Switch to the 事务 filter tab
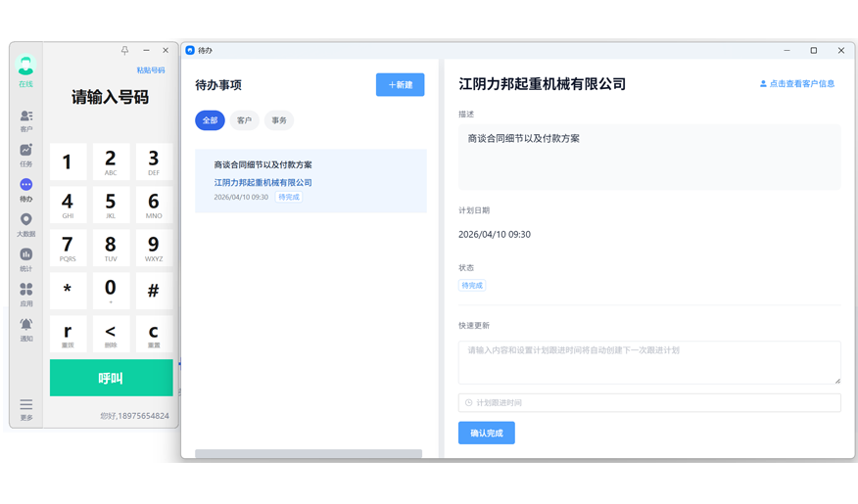The width and height of the screenshot is (858, 504). point(279,120)
